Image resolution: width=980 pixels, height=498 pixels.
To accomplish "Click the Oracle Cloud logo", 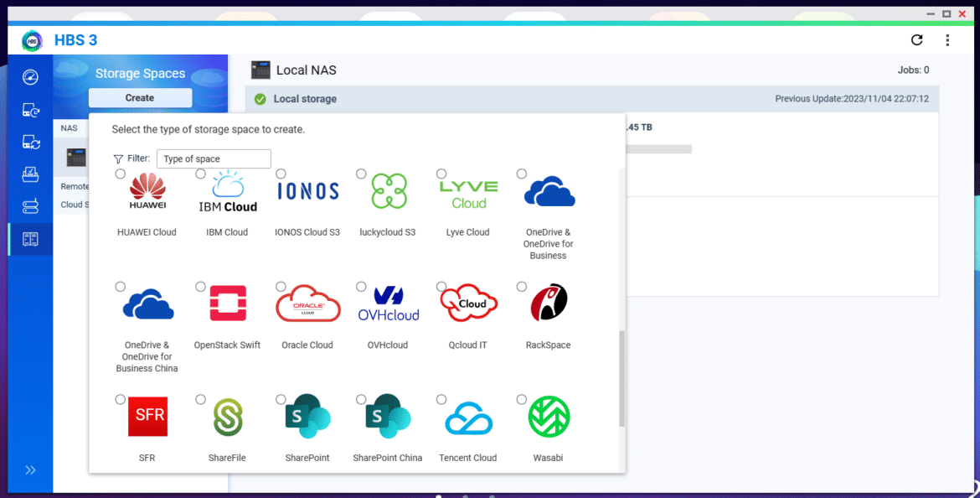I will (308, 303).
